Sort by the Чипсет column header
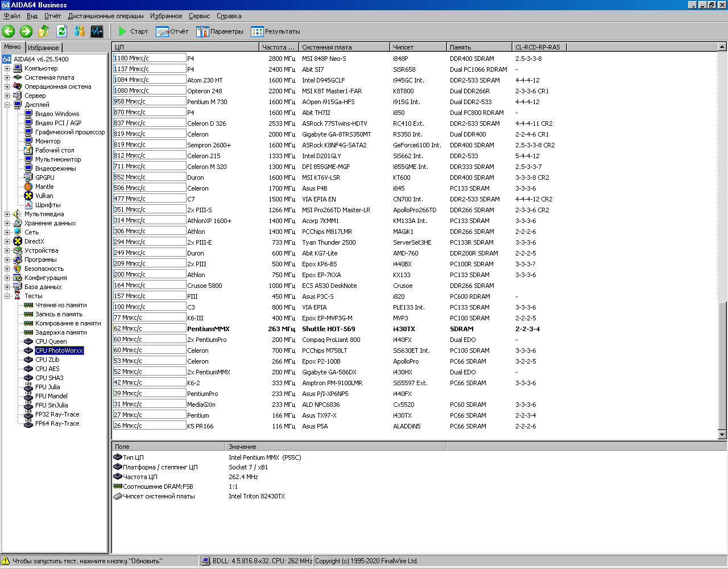This screenshot has height=569, width=728. [419, 47]
